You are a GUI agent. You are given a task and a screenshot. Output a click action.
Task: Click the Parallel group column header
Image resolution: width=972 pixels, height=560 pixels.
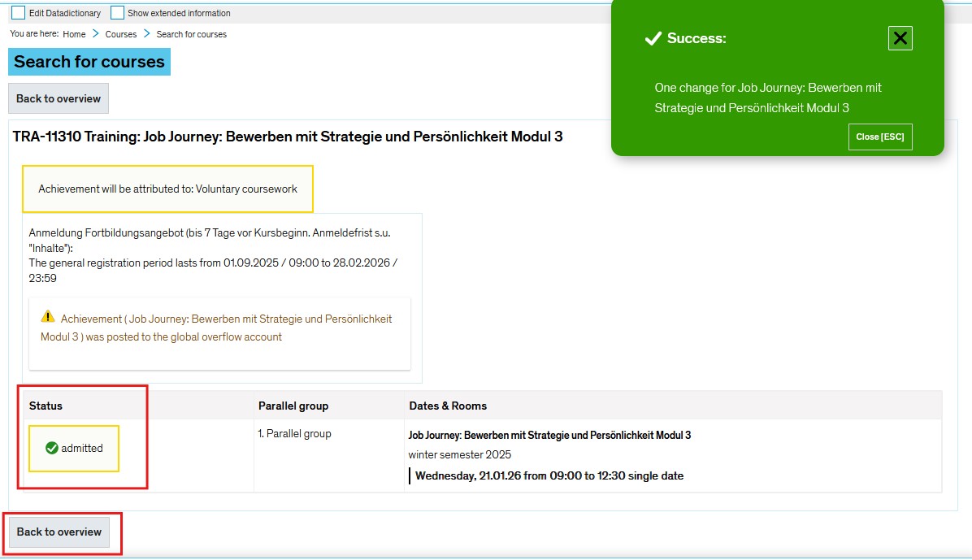pos(293,406)
